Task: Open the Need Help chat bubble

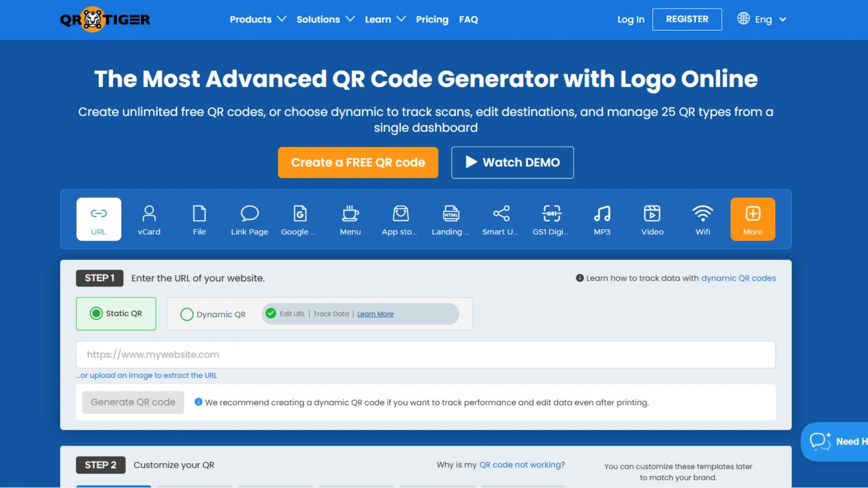Action: 835,441
